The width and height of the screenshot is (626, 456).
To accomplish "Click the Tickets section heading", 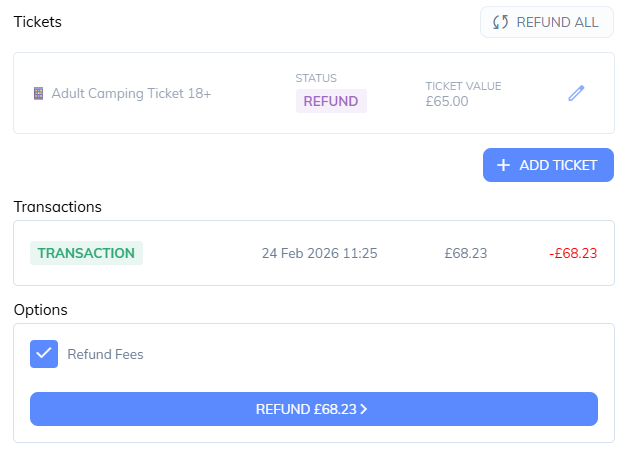I will click(38, 22).
